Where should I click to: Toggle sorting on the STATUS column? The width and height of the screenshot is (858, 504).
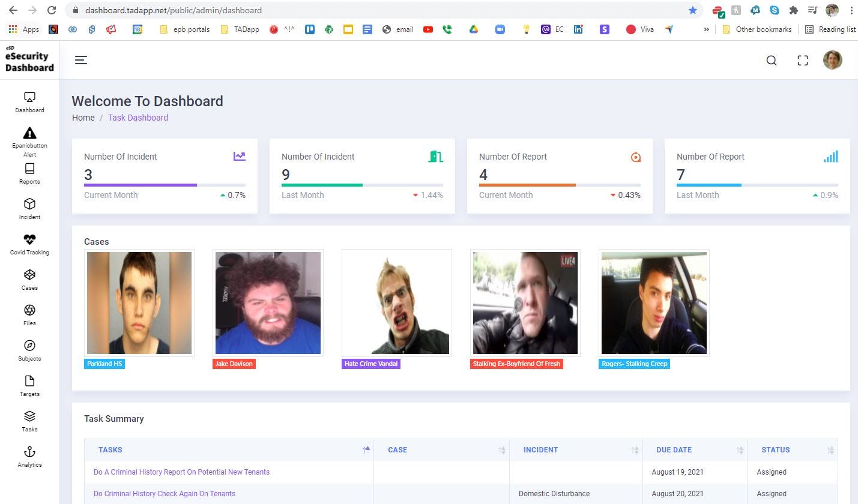point(831,450)
